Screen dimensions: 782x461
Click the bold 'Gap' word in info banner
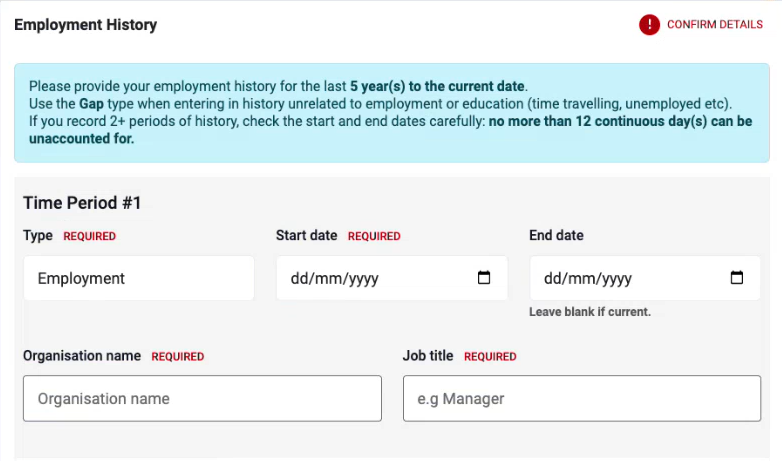pyautogui.click(x=92, y=104)
